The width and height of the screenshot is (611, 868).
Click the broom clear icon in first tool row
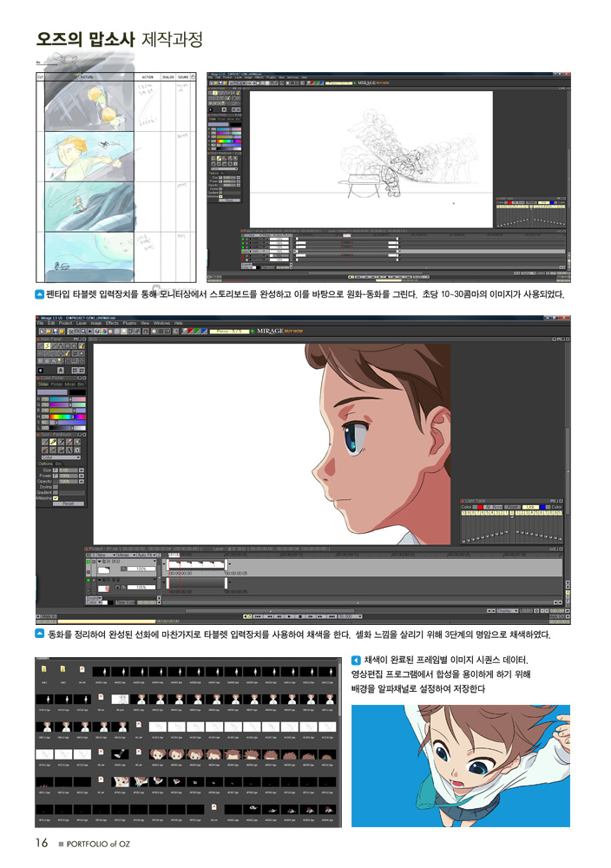(x=81, y=346)
